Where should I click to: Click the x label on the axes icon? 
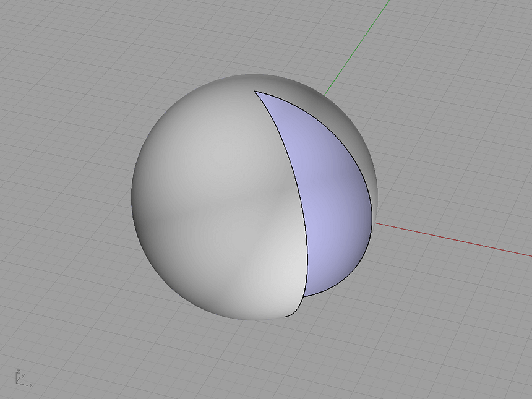(31, 385)
